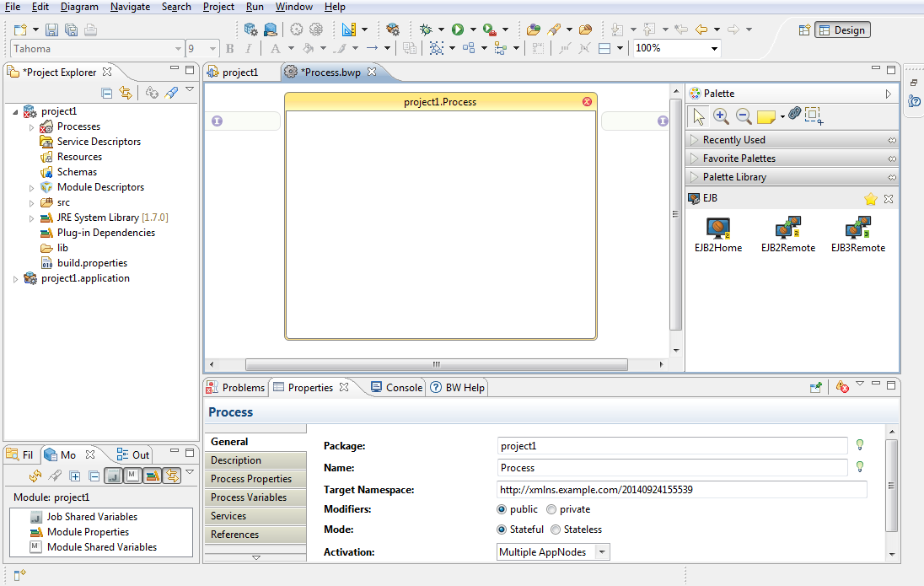Click the Name input field
This screenshot has width=924, height=586.
[672, 468]
